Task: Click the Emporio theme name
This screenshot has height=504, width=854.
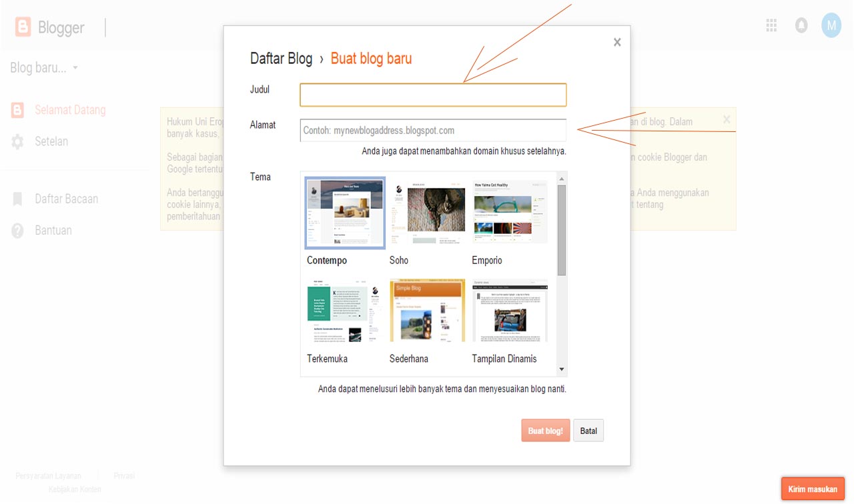Action: click(x=487, y=261)
